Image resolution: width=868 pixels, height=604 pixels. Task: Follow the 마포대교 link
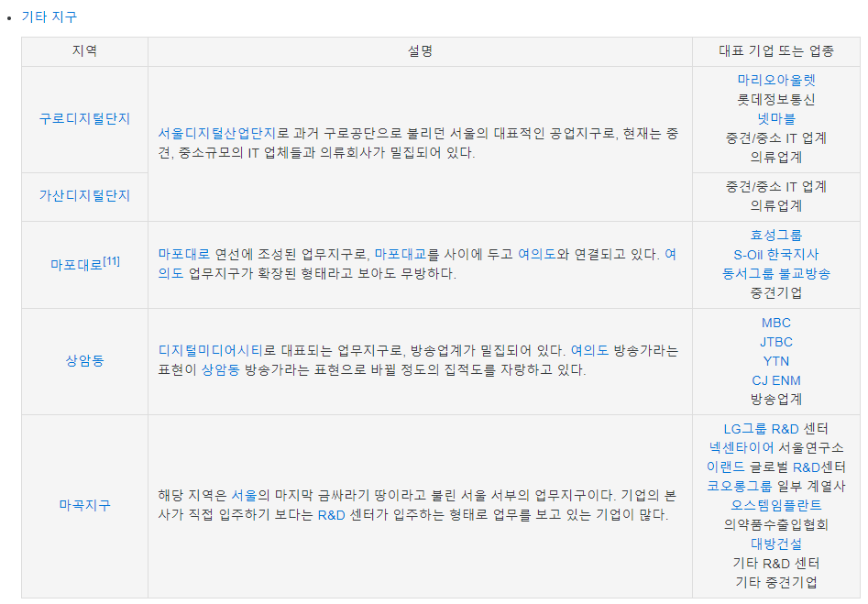(x=401, y=254)
